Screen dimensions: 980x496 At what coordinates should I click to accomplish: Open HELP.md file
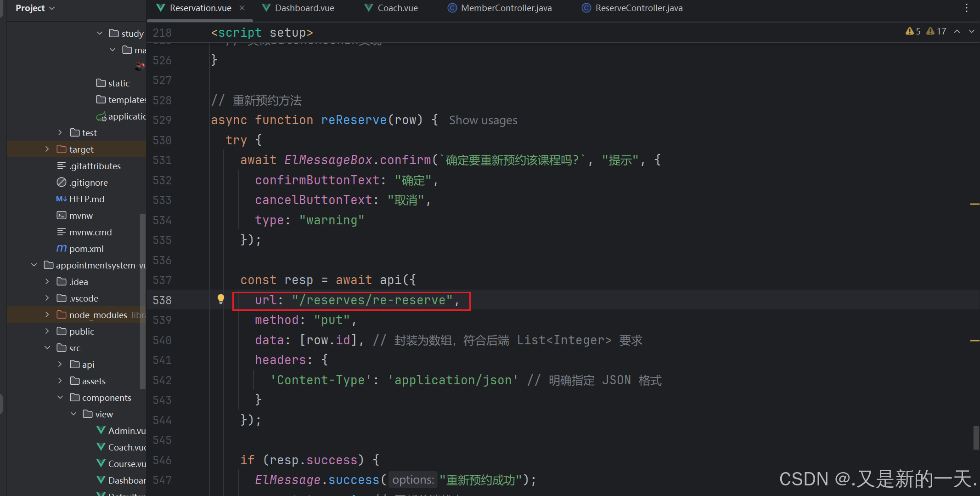click(x=80, y=199)
